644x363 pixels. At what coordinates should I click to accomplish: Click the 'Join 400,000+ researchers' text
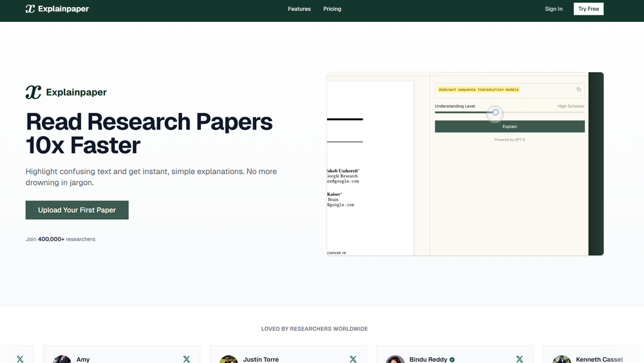tap(61, 239)
